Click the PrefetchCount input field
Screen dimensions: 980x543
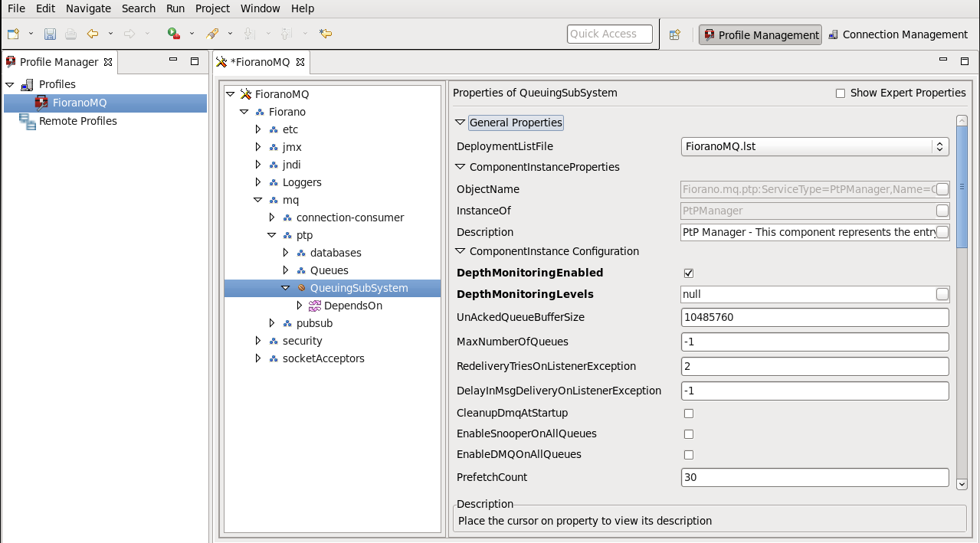pos(815,477)
